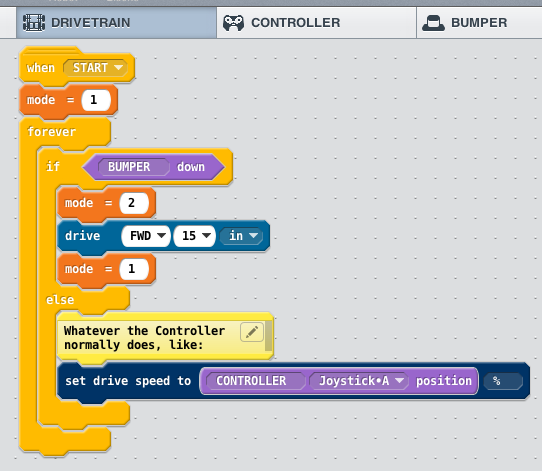
Task: Click the comment block scrollbar
Action: click(268, 336)
